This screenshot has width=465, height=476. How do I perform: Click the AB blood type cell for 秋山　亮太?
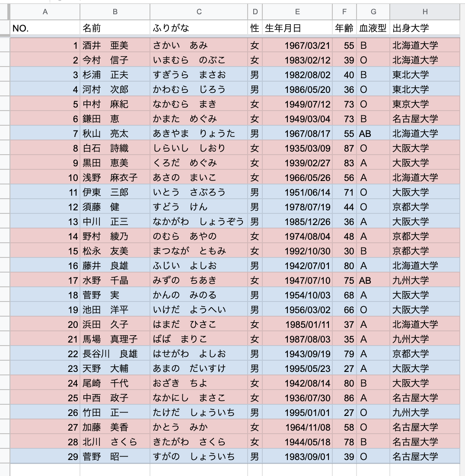(x=373, y=133)
